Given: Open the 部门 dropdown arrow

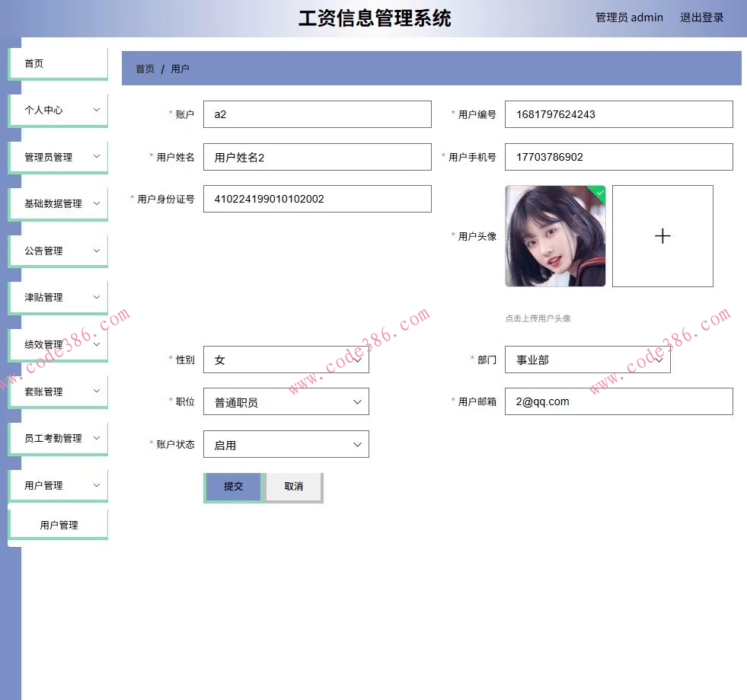Looking at the screenshot, I should (659, 360).
